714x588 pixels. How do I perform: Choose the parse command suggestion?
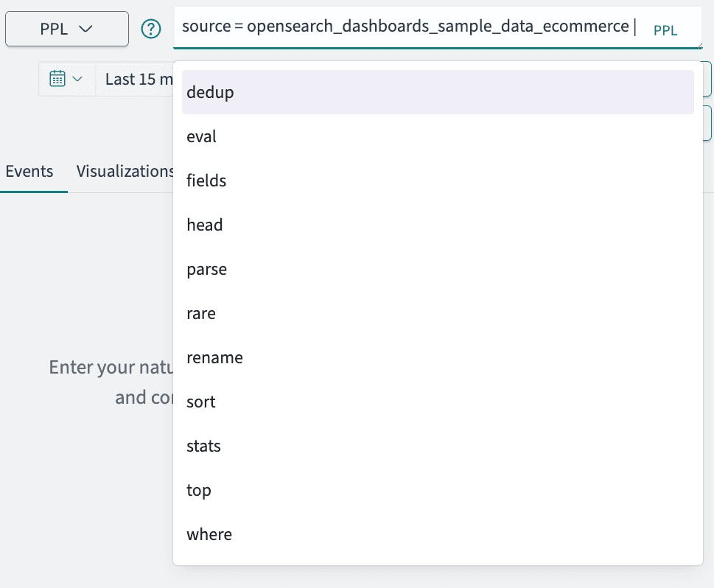click(x=206, y=269)
